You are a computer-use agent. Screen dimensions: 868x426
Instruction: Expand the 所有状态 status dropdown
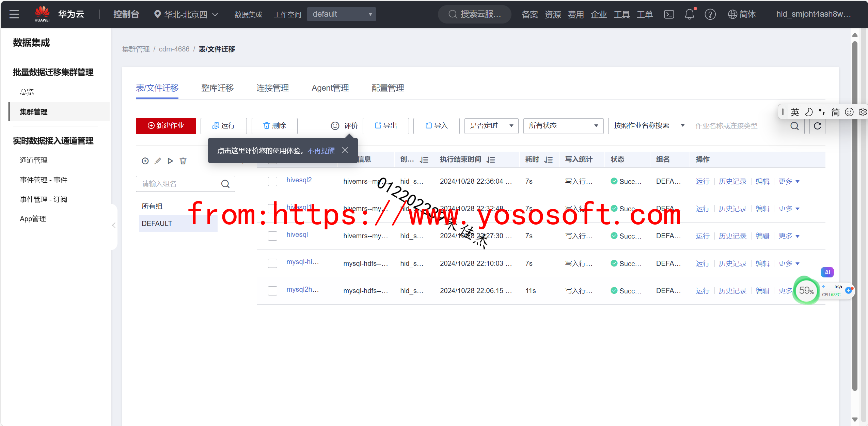(563, 126)
